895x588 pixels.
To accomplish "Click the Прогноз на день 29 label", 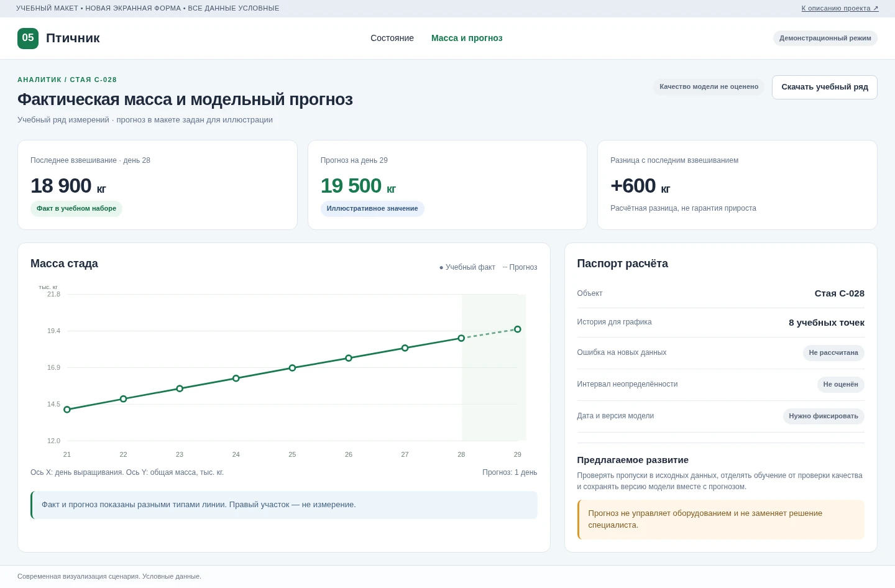I will (354, 160).
